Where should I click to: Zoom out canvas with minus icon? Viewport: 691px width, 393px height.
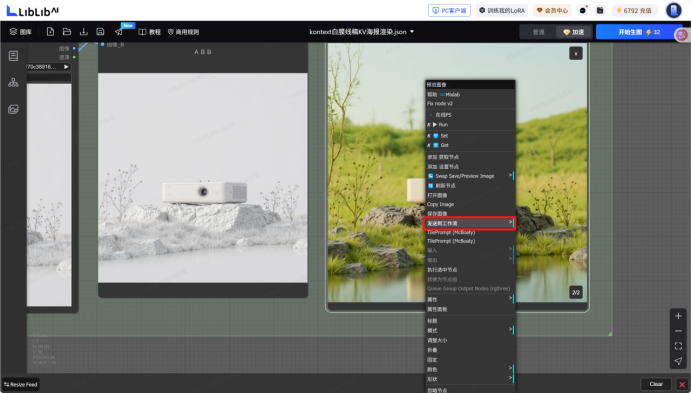pyautogui.click(x=678, y=331)
